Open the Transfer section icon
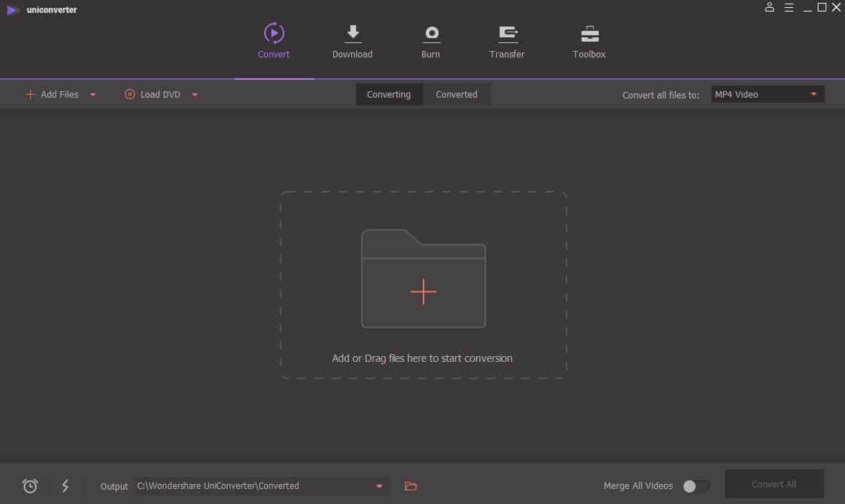The width and height of the screenshot is (845, 504). coord(508,34)
